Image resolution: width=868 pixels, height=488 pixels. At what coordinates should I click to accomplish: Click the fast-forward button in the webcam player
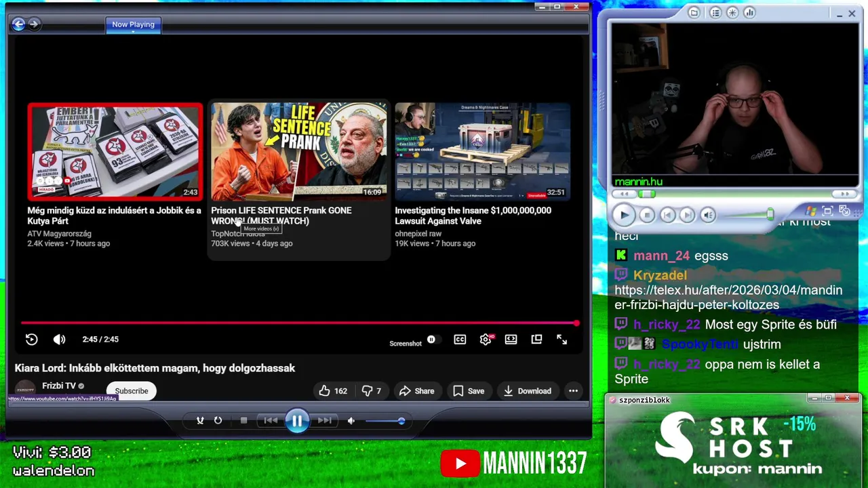(x=845, y=195)
